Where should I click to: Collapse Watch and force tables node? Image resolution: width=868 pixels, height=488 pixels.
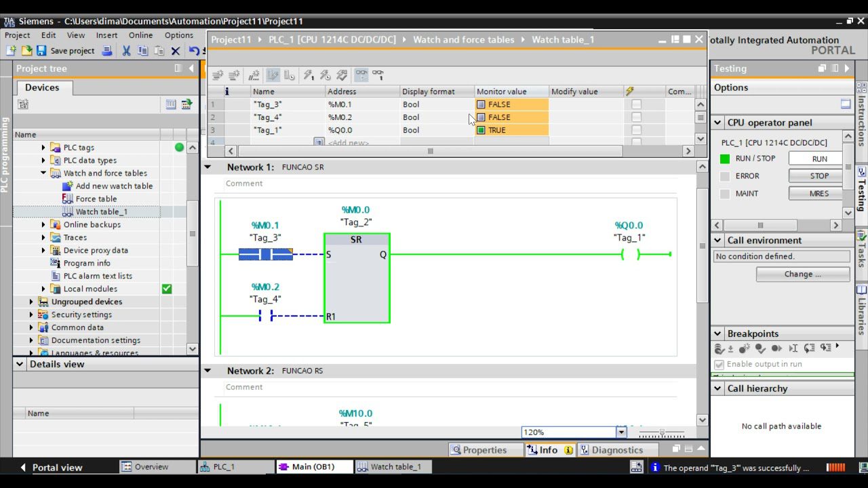(43, 173)
